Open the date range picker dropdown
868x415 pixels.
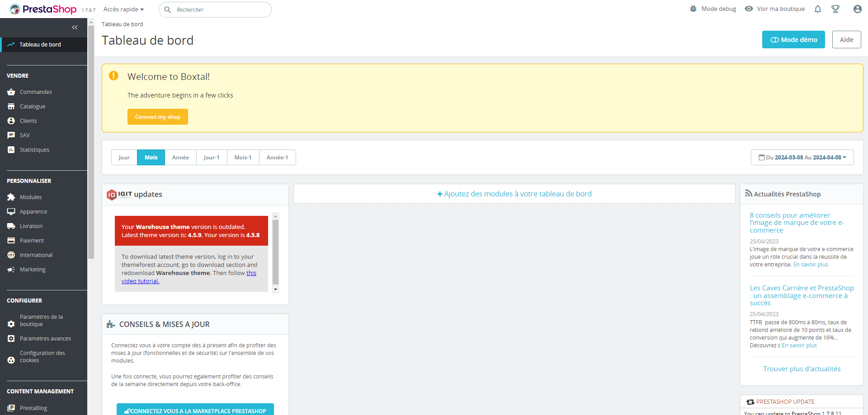[x=802, y=158]
